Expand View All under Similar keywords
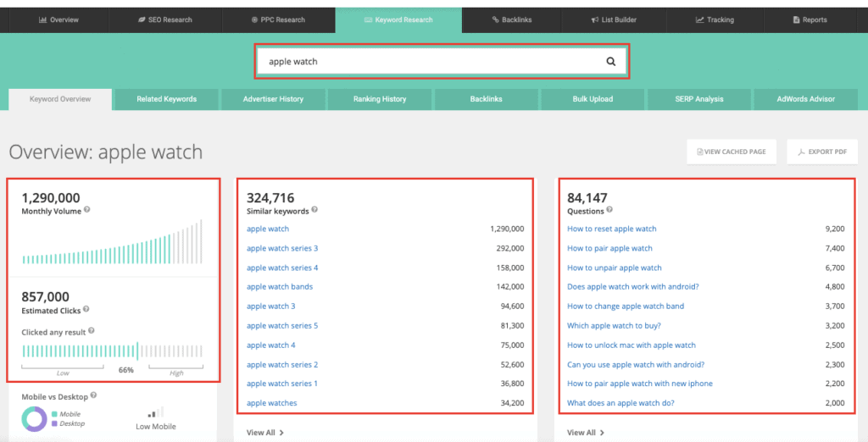This screenshot has height=442, width=868. (x=264, y=433)
